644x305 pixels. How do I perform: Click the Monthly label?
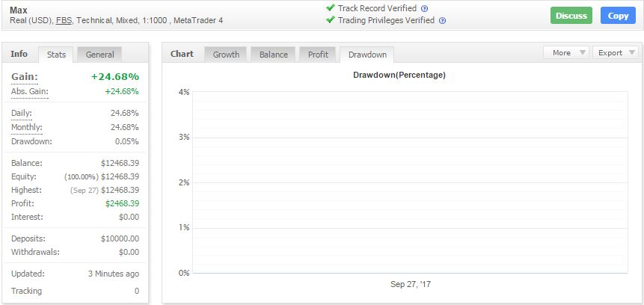27,128
